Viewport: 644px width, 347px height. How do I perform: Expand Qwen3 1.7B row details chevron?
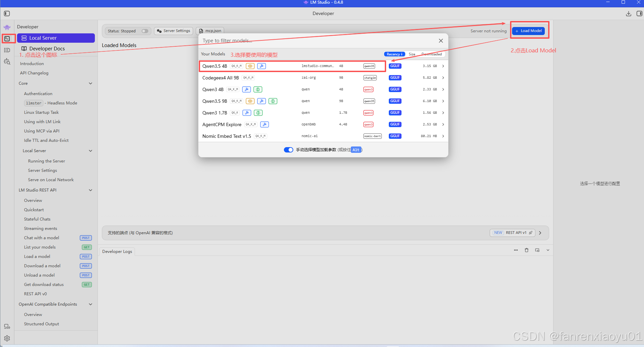tap(443, 113)
